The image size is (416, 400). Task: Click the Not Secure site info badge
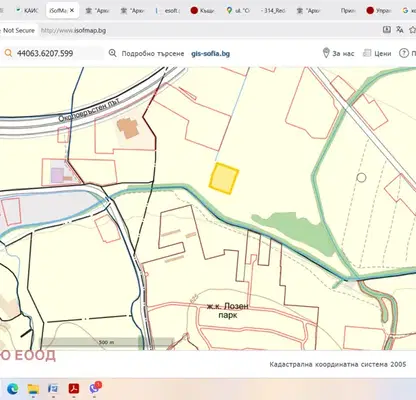18,30
